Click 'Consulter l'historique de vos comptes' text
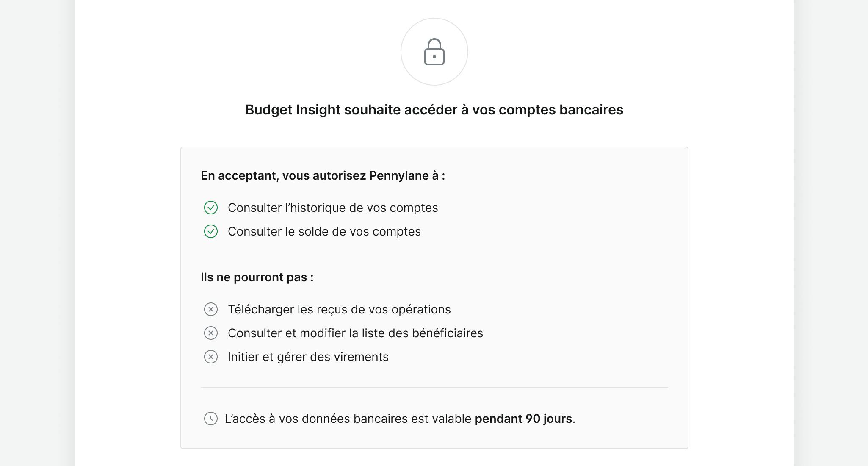The image size is (868, 466). [x=333, y=208]
